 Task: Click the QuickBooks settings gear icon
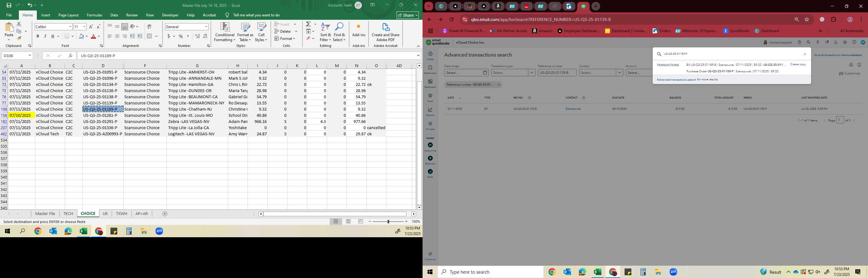coord(845,42)
